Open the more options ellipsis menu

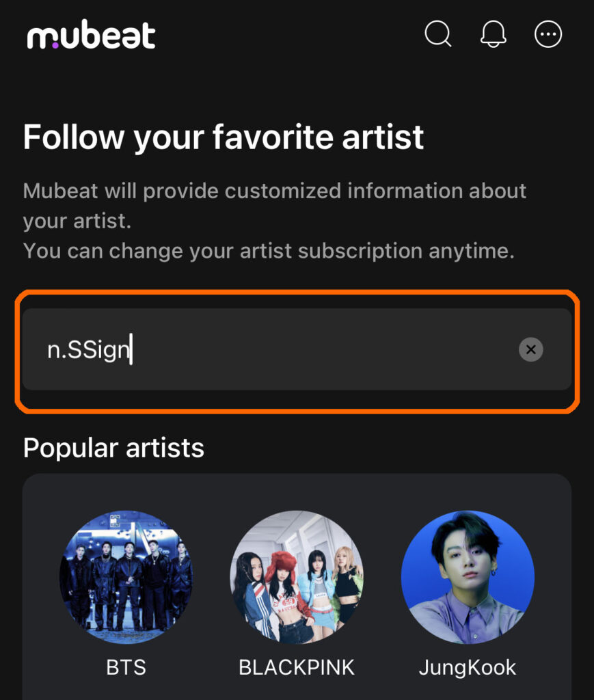(x=548, y=33)
